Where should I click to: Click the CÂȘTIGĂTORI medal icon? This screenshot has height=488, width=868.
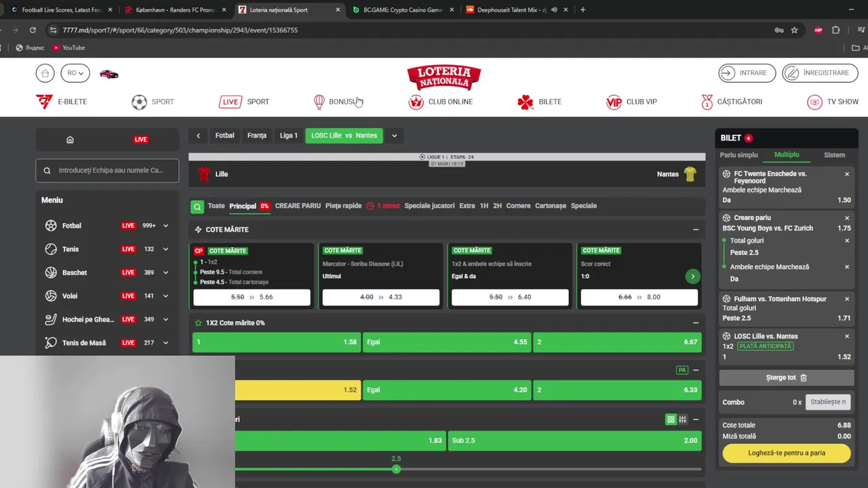click(707, 102)
